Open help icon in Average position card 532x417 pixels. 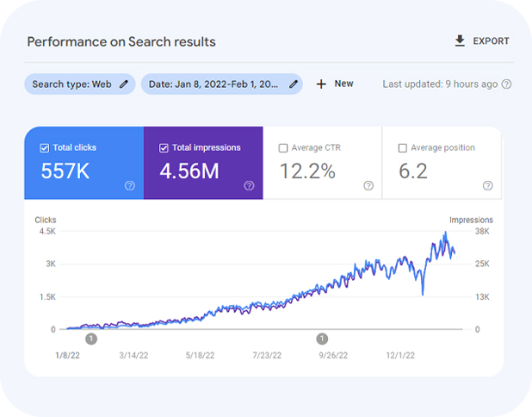[488, 185]
